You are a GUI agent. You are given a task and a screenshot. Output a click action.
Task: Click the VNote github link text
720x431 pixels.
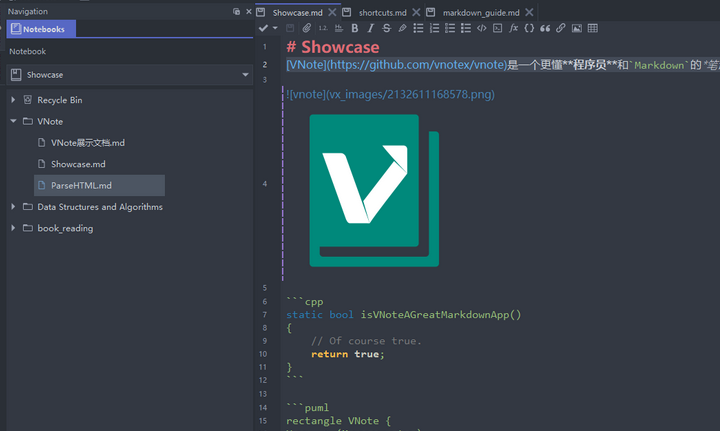pos(396,65)
